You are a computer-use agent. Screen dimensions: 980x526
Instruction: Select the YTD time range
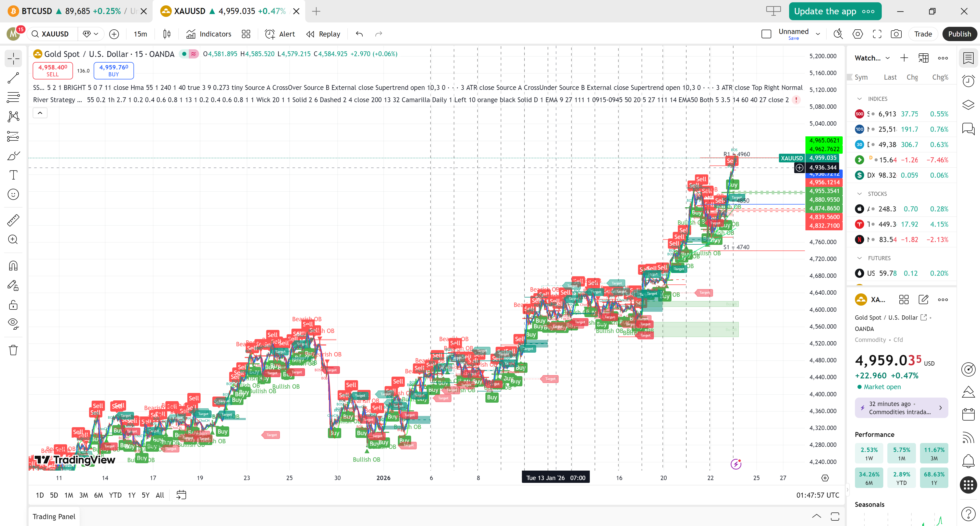(x=115, y=495)
